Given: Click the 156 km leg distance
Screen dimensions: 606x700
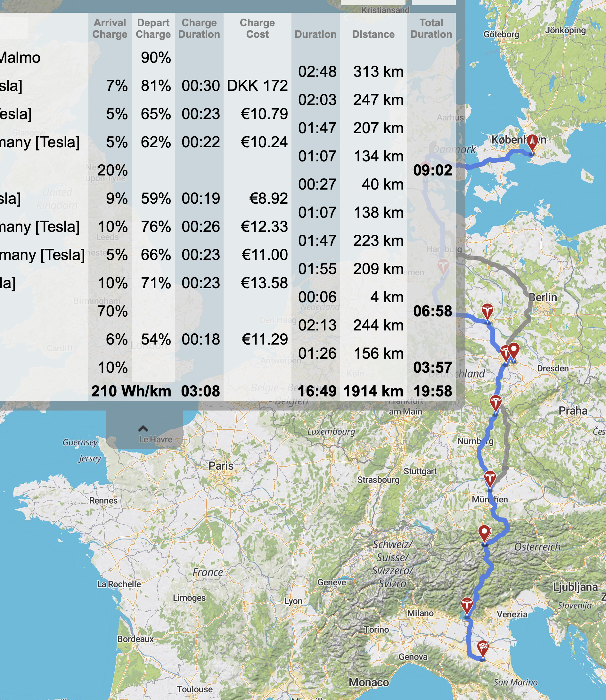Looking at the screenshot, I should [379, 354].
